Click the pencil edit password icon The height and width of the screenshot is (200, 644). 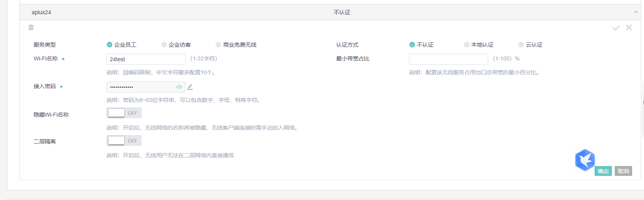(190, 87)
